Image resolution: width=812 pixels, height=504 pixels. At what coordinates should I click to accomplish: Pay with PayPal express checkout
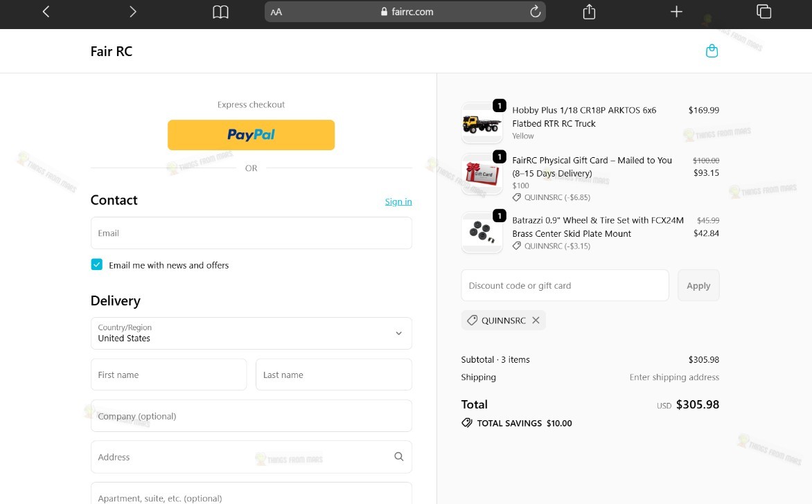(x=251, y=135)
